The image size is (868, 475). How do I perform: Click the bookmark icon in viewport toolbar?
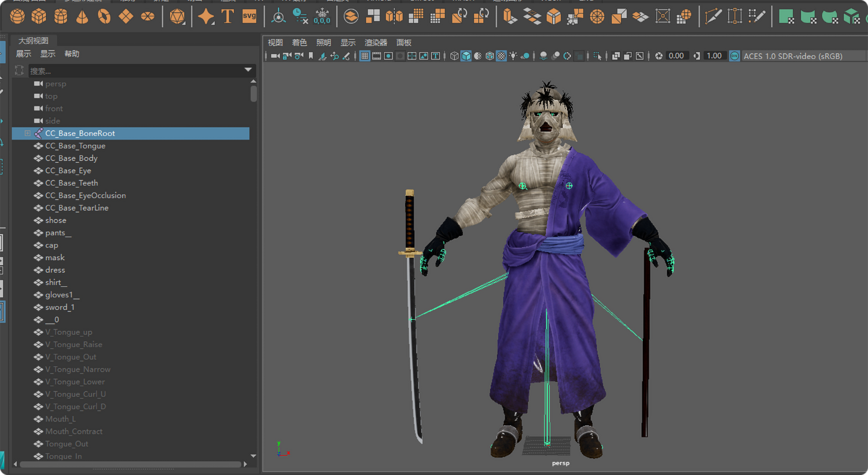tap(311, 56)
